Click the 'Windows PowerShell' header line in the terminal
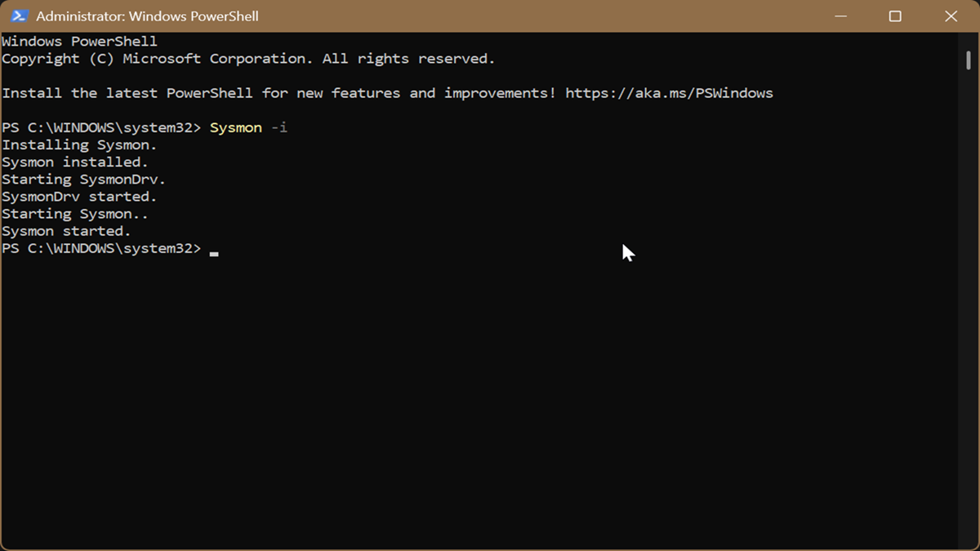980x551 pixels. pos(79,41)
